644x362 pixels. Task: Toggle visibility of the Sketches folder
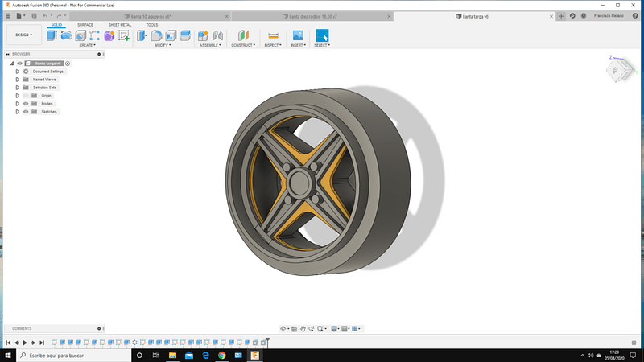[26, 112]
